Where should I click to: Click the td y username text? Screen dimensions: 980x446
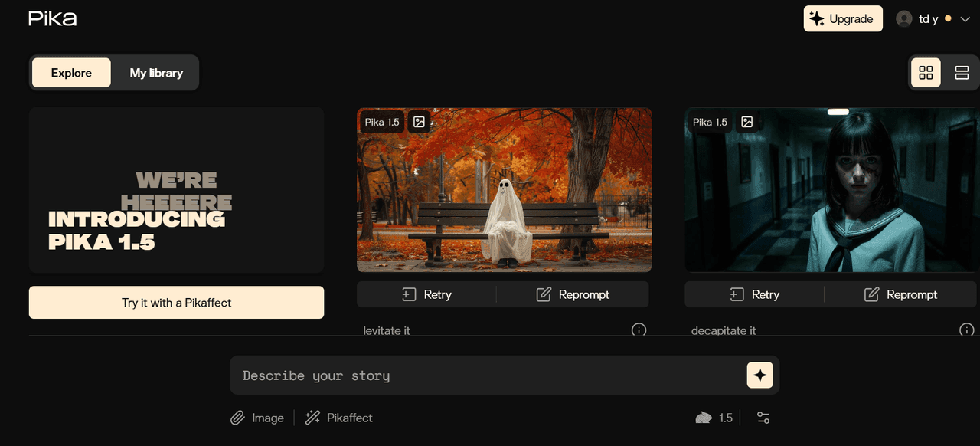coord(929,19)
